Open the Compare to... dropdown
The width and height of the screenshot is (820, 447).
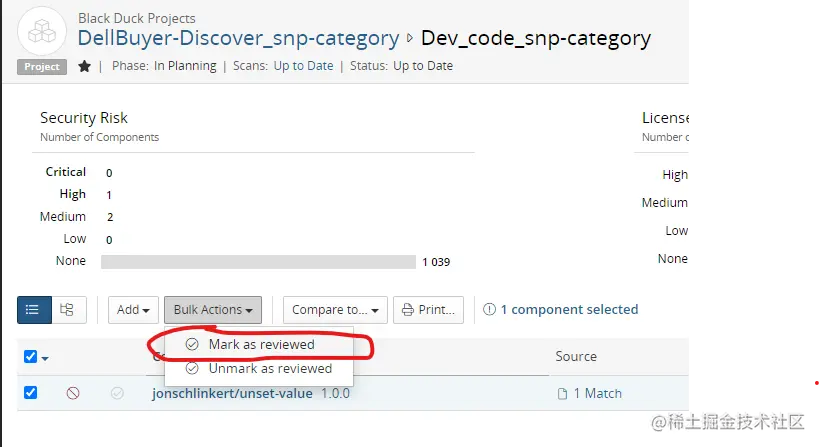point(335,310)
